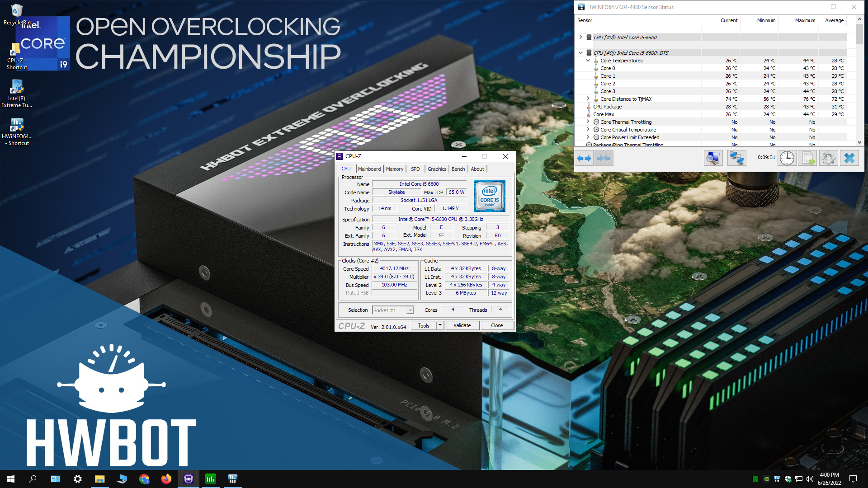The height and width of the screenshot is (488, 868).
Task: Click the Validate button in CPU-Z
Action: tap(462, 325)
